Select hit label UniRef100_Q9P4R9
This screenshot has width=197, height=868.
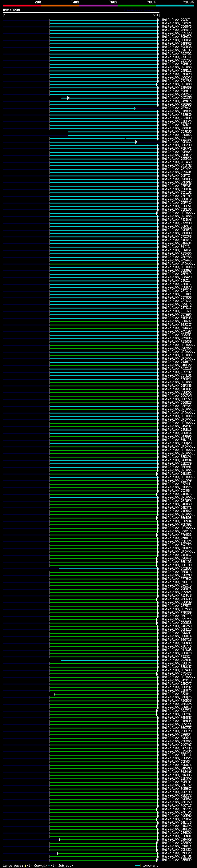(x=176, y=839)
